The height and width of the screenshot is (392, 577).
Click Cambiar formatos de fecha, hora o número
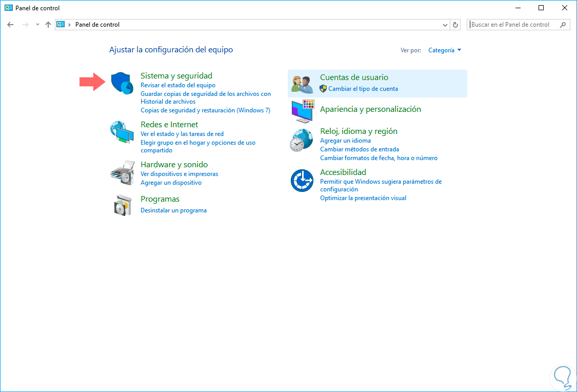pos(379,158)
